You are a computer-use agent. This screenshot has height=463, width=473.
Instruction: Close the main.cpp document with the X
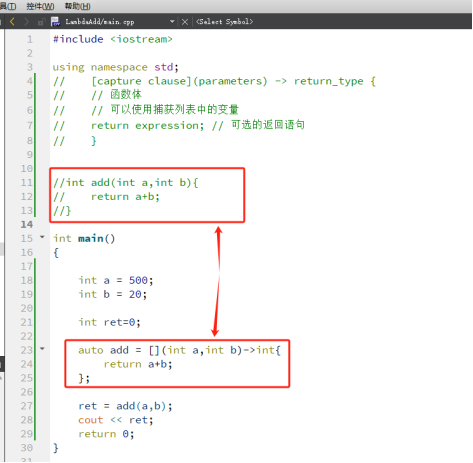(x=185, y=22)
